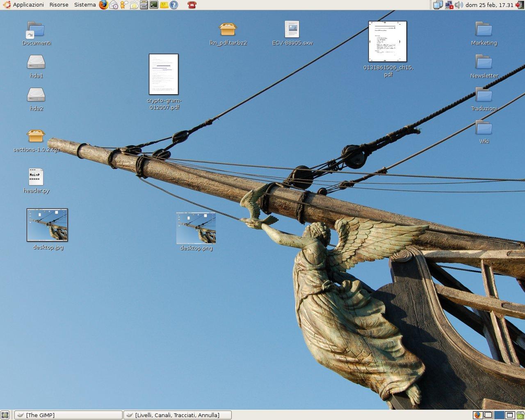Click the logout door icon

click(x=519, y=5)
